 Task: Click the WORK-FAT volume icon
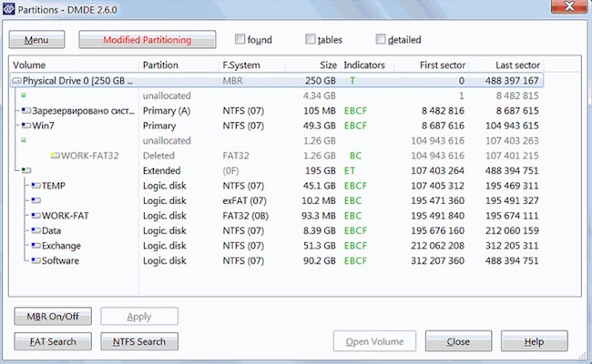[36, 216]
